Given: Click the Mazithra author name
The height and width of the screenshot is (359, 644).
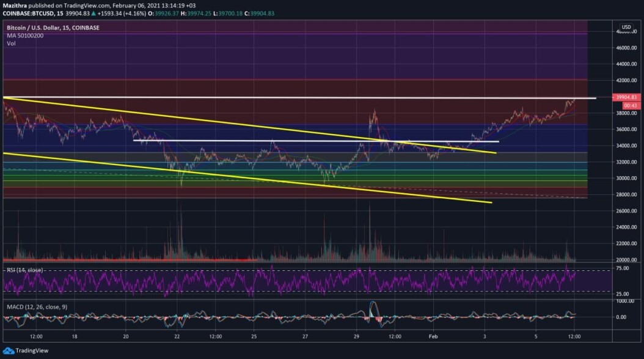Looking at the screenshot, I should [x=15, y=6].
